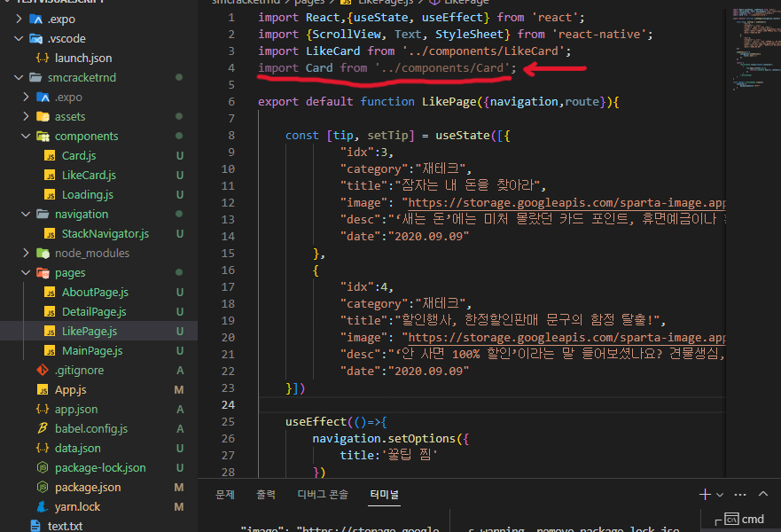Open the googleapis image link on line 12
The height and width of the screenshot is (532, 781).
click(566, 203)
